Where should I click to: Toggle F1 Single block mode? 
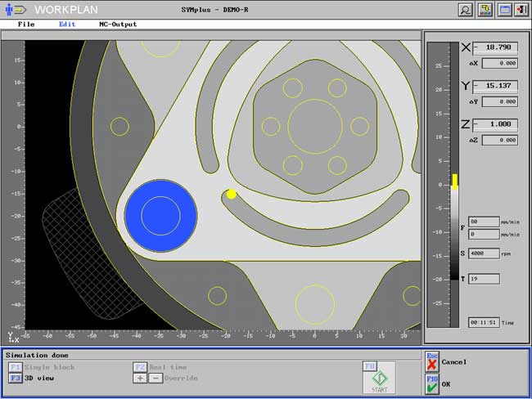point(16,367)
